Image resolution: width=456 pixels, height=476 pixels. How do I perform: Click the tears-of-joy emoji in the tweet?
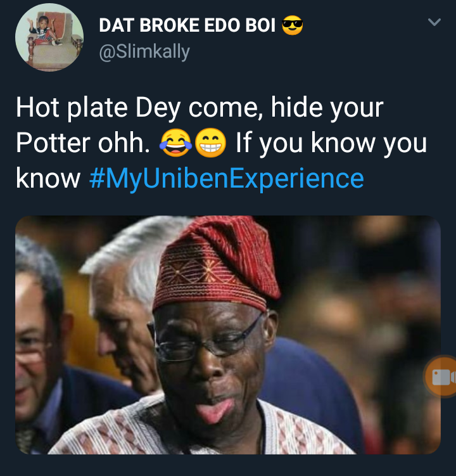coord(177,145)
